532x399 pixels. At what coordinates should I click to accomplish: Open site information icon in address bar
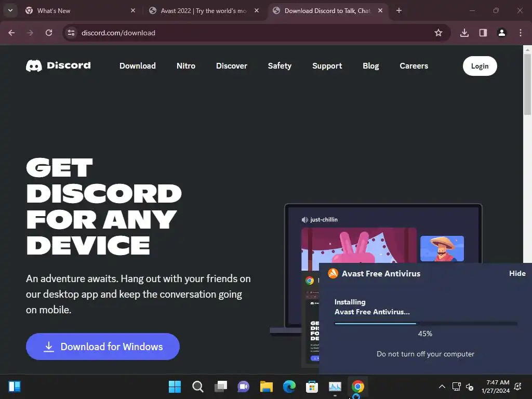[71, 33]
